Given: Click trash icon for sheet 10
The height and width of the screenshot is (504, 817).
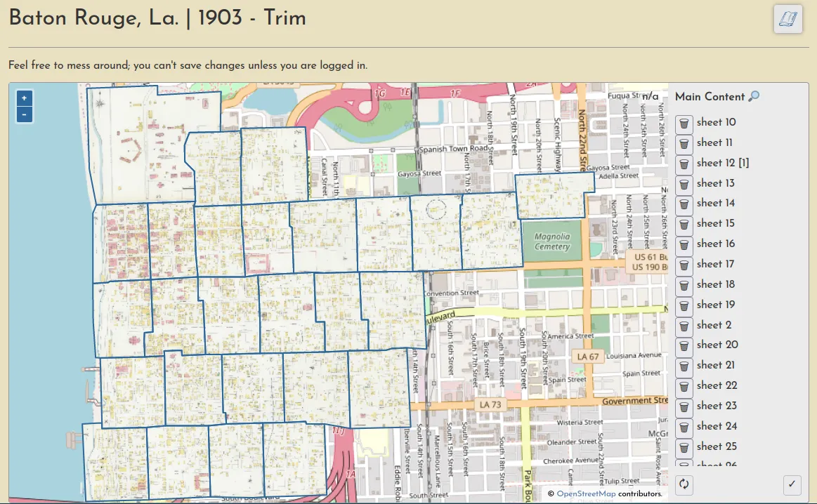Looking at the screenshot, I should click(684, 124).
